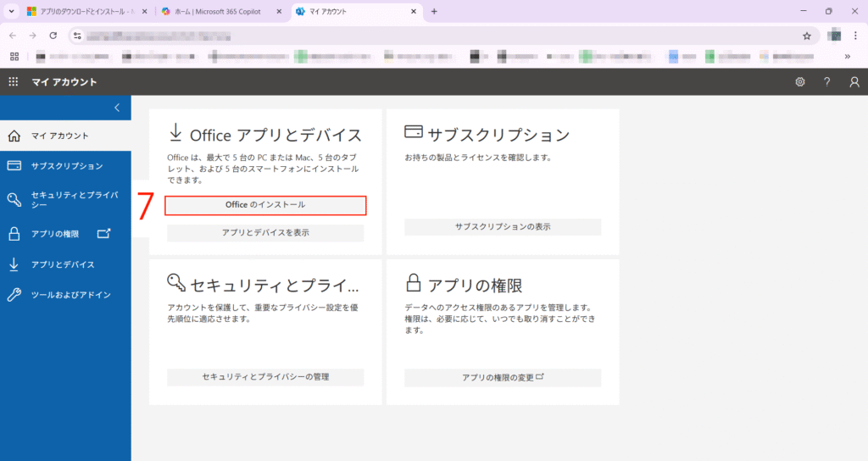Click アプリとデバイスを表示 button
This screenshot has width=868, height=461.
click(265, 233)
